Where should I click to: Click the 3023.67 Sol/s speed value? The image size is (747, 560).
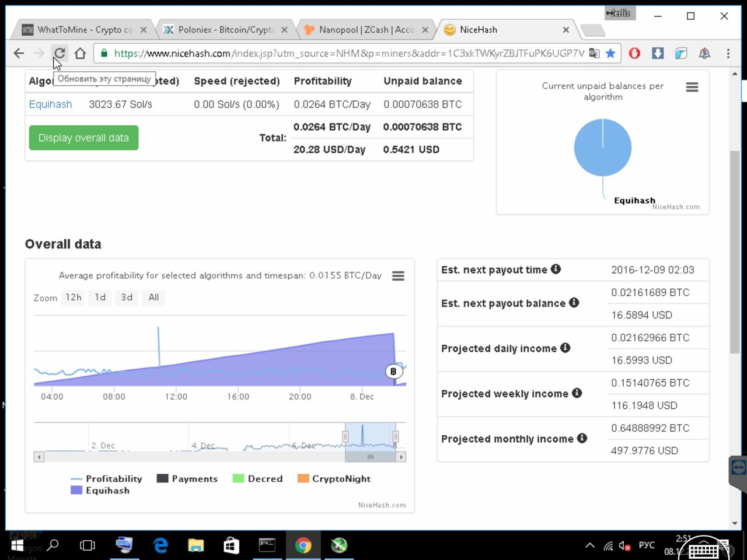tap(120, 104)
